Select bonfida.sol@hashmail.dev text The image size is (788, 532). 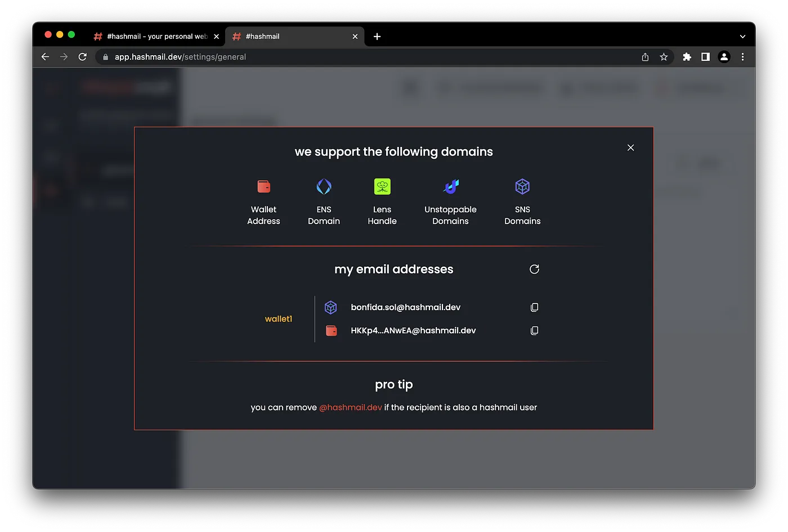pos(405,307)
